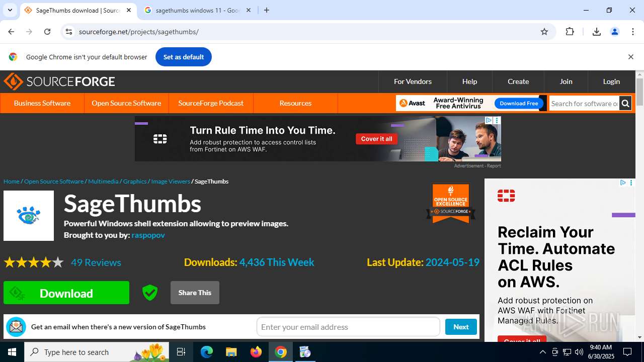The image size is (644, 362).
Task: Click Home breadcrumb link
Action: click(11, 182)
